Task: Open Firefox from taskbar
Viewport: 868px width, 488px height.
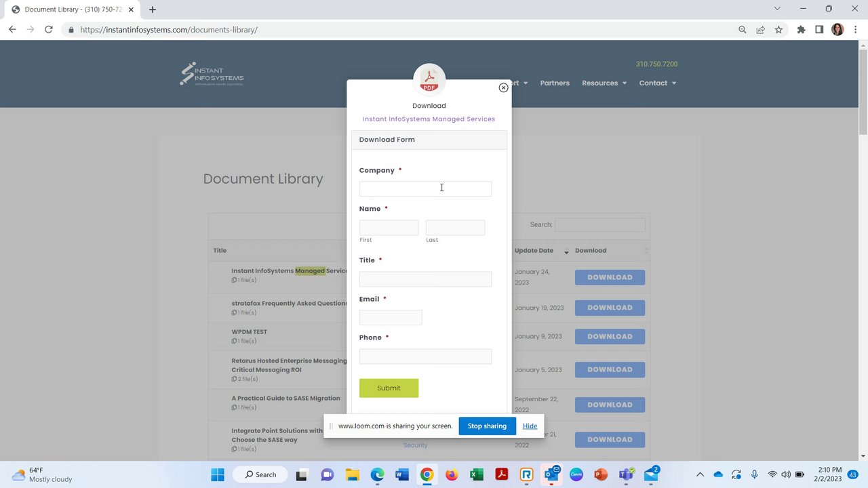Action: coord(452,474)
